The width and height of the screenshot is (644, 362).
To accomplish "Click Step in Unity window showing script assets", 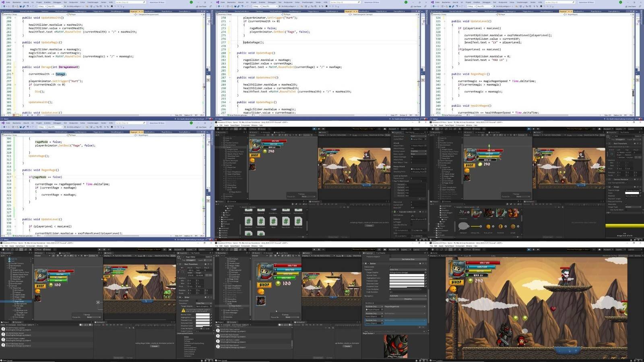I will tap(323, 129).
